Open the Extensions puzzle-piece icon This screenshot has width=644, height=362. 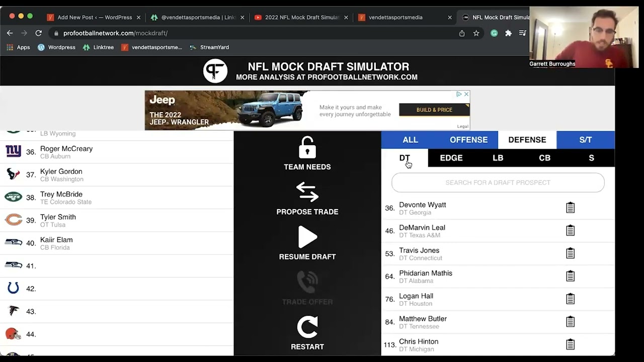508,33
